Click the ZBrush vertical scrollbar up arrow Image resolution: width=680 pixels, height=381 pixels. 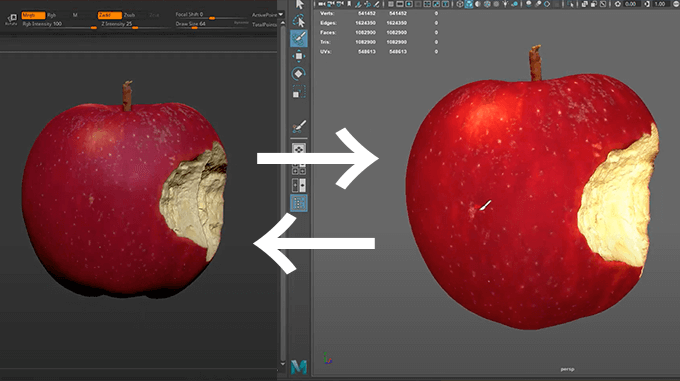click(x=283, y=24)
